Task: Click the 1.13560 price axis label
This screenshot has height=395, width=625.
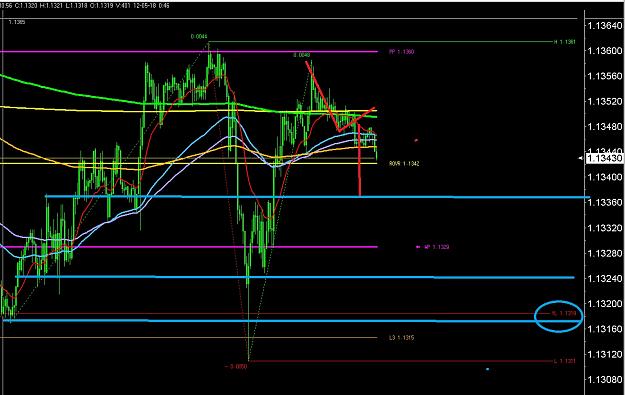Action: [x=604, y=76]
